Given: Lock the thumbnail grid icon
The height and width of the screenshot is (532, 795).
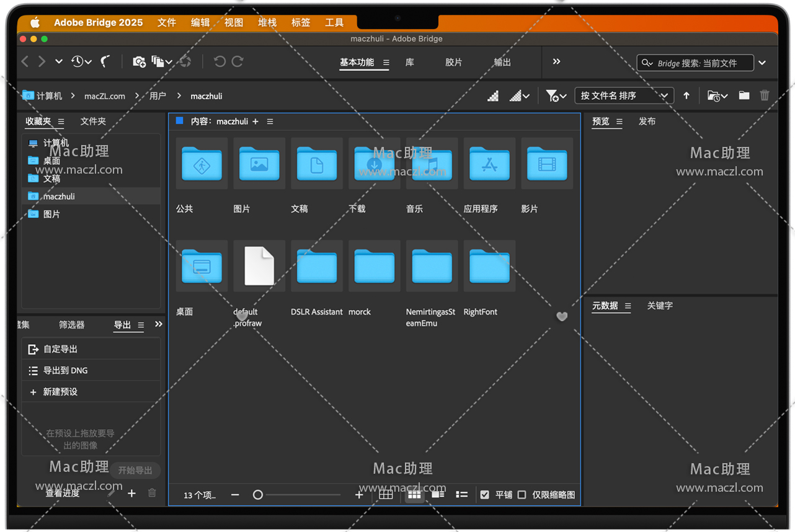Looking at the screenshot, I should coord(386,494).
